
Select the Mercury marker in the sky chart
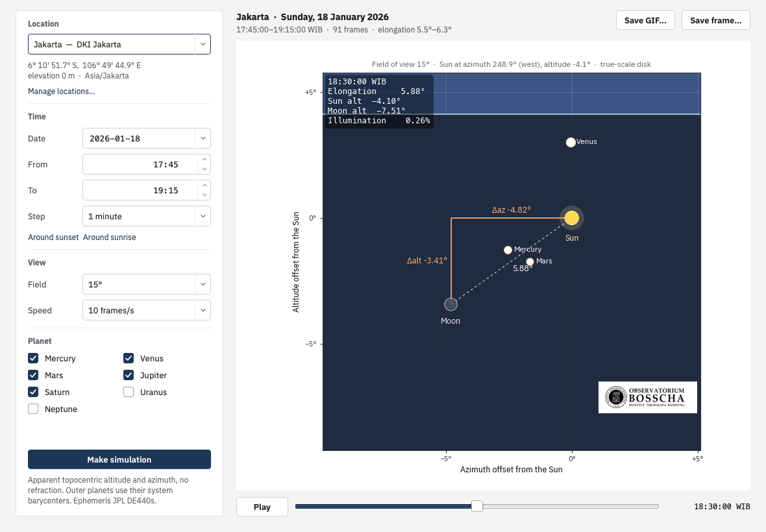coord(508,250)
